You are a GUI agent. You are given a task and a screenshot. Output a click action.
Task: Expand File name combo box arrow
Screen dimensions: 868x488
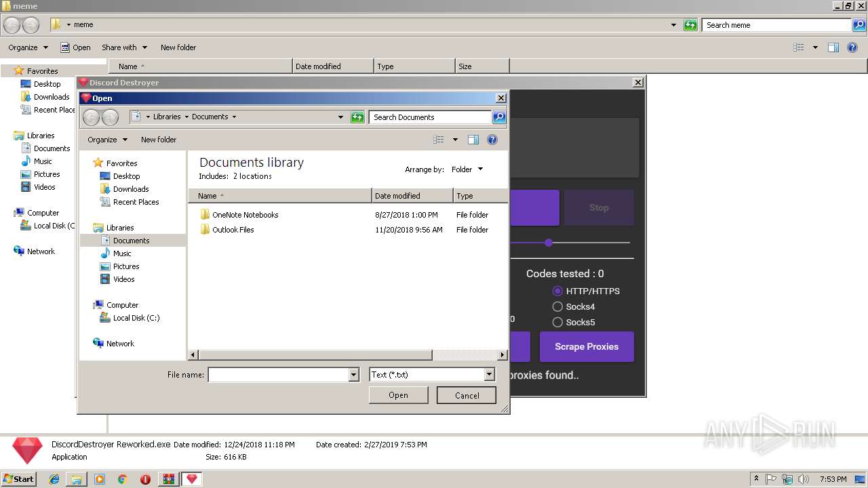click(353, 375)
